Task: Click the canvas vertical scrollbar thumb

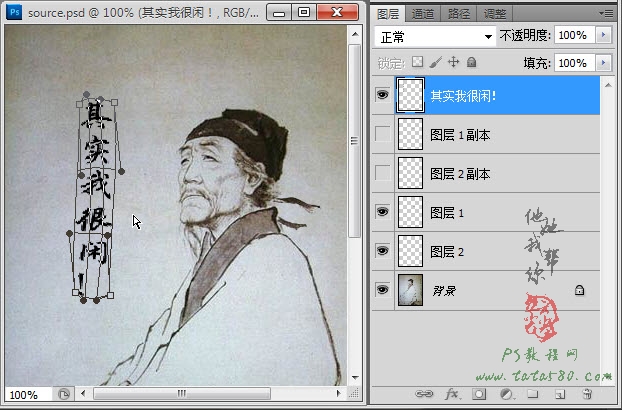Action: click(x=355, y=141)
